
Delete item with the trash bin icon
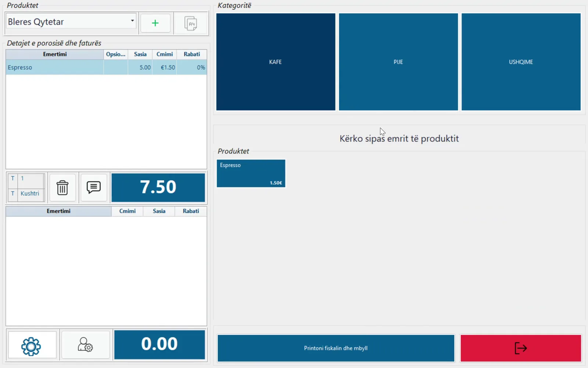(62, 188)
